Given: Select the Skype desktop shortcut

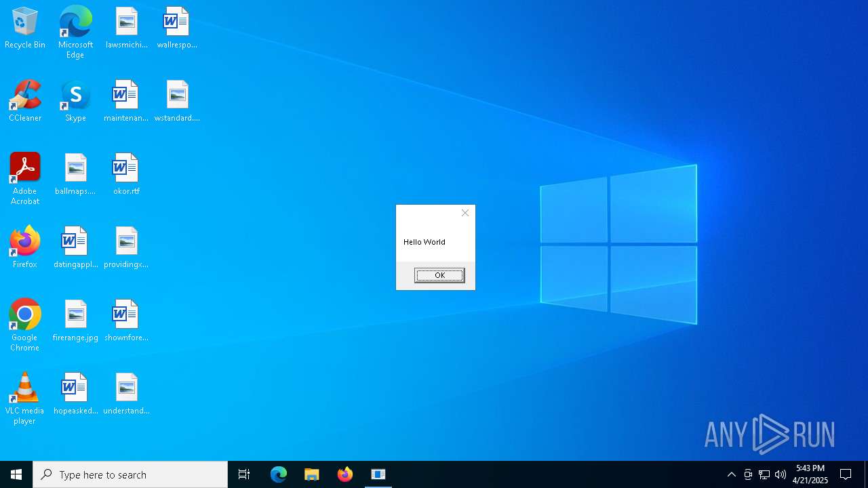Looking at the screenshot, I should (75, 102).
